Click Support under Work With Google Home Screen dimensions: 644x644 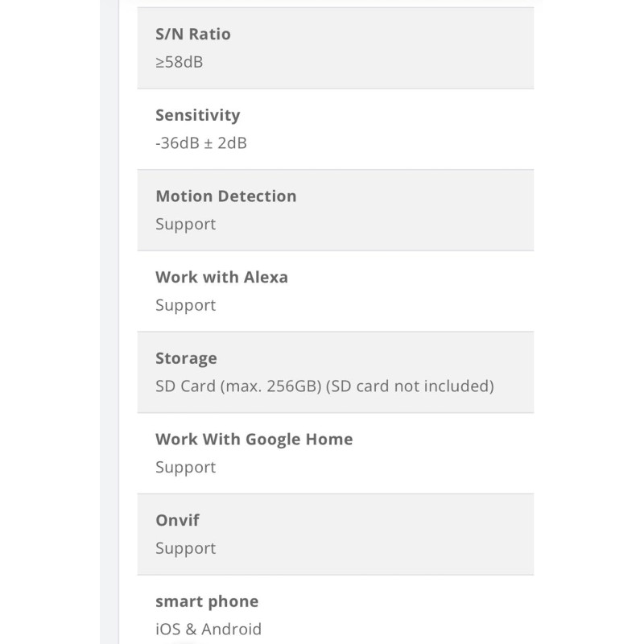click(186, 468)
